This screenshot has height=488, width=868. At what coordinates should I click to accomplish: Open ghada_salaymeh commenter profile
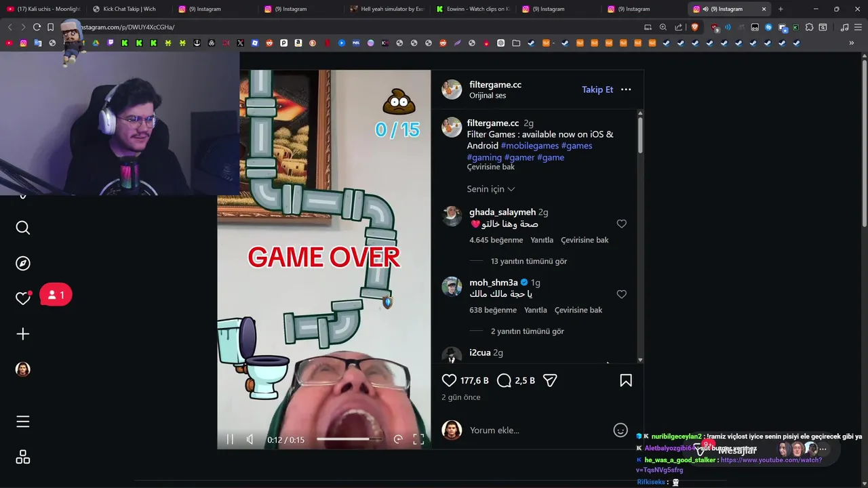(502, 212)
